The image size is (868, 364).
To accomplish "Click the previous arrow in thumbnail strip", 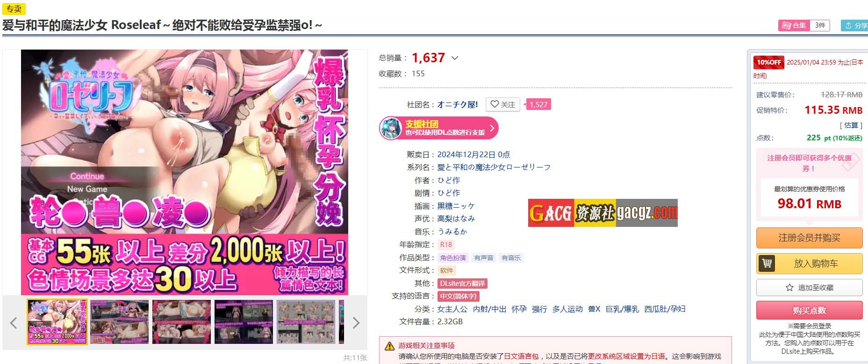I will point(14,322).
